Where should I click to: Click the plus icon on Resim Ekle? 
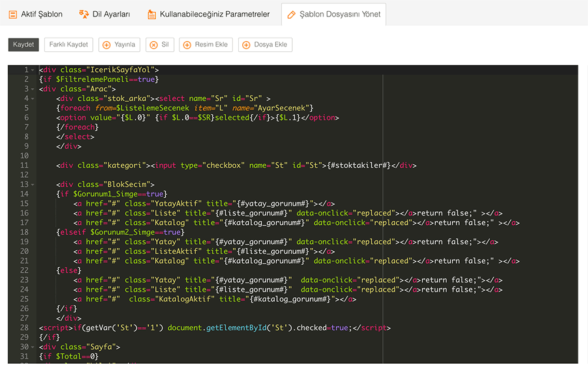tap(187, 45)
